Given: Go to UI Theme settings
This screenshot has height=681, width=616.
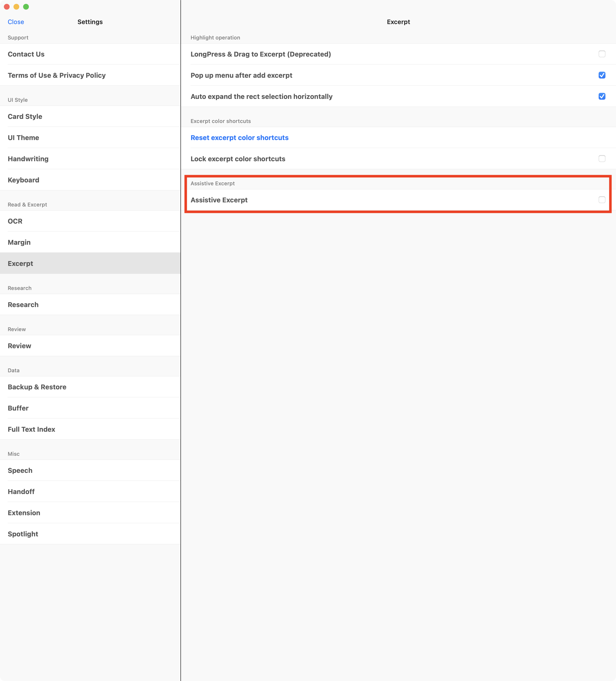Looking at the screenshot, I should pos(23,138).
